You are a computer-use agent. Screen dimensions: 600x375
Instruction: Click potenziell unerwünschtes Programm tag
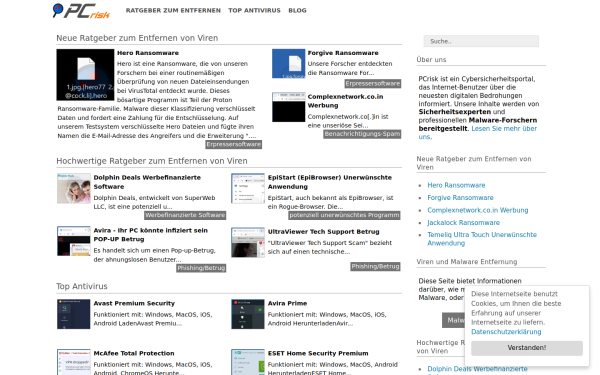(344, 215)
